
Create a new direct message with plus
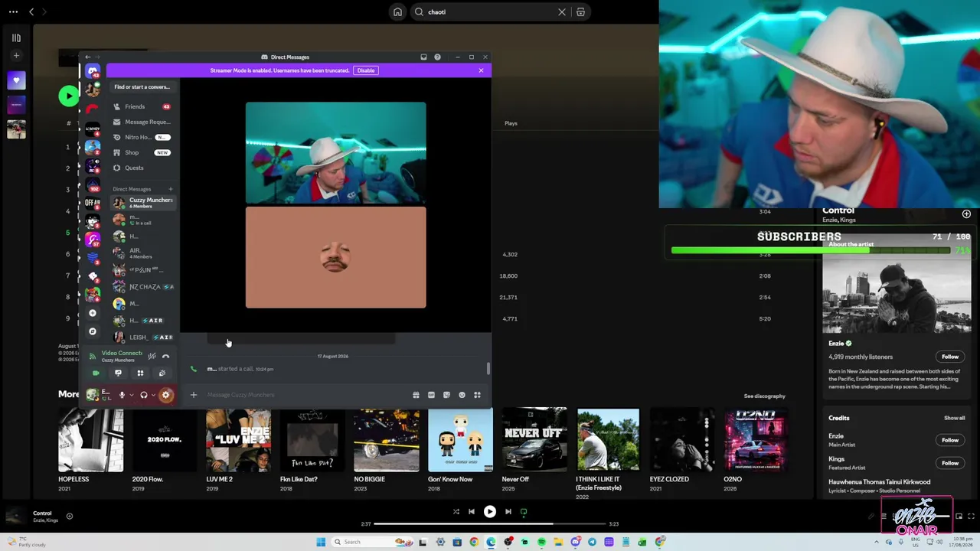(171, 189)
